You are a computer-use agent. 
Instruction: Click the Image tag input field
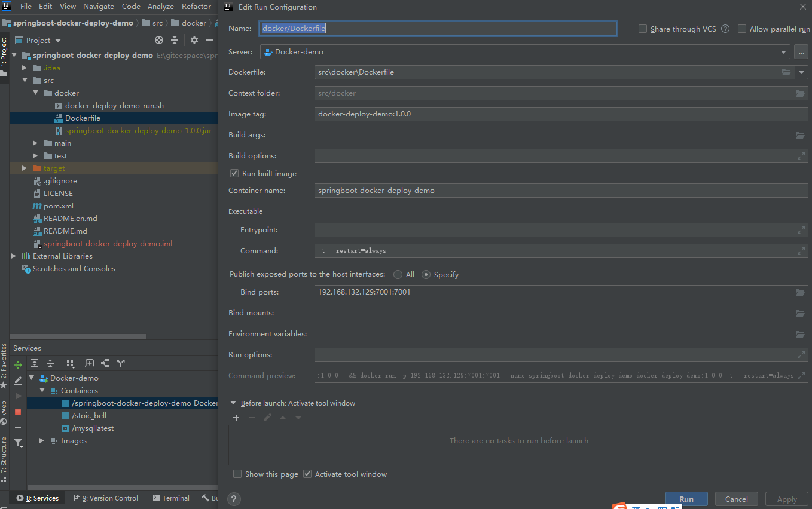pos(561,114)
